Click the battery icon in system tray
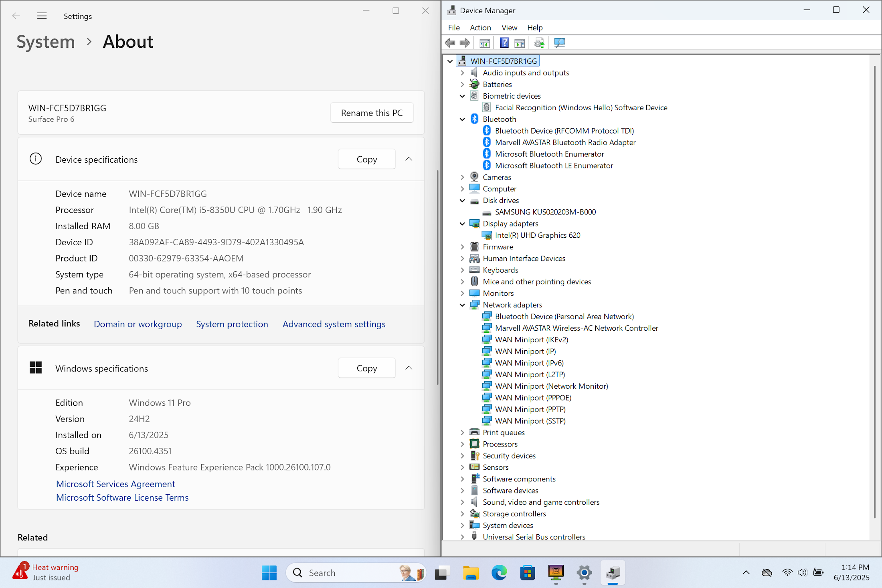882x588 pixels. (x=818, y=572)
